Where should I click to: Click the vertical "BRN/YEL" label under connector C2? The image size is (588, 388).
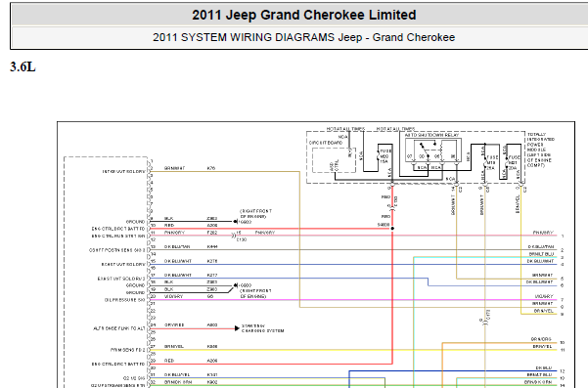[x=518, y=204]
